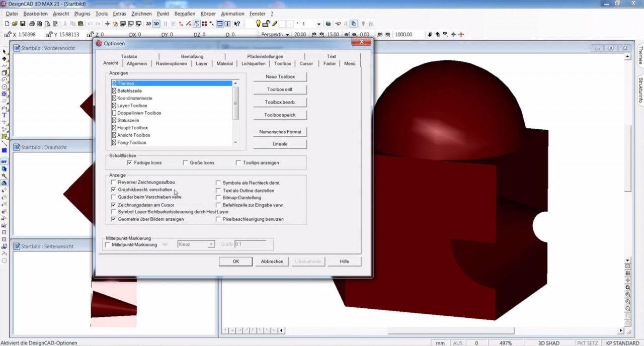Open the Kreuz dropdown for Mittelpunkt-Markierung
The height and width of the screenshot is (346, 644).
click(x=211, y=244)
